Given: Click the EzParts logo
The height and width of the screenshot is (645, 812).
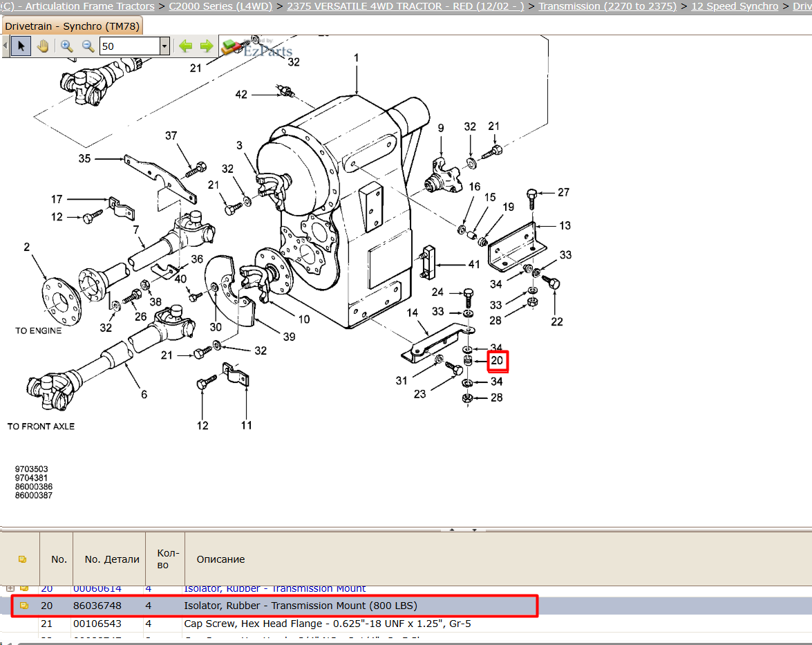Looking at the screenshot, I should (257, 48).
